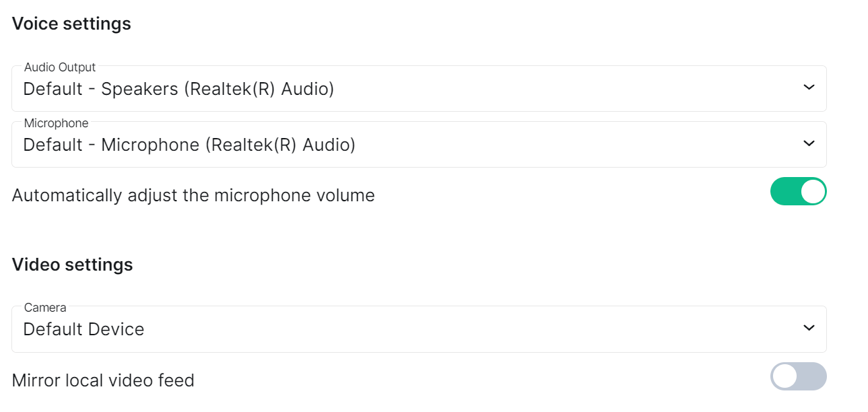Screen dimensions: 868x412
Task: Click the Audio Output chevron arrow
Action: coord(809,88)
